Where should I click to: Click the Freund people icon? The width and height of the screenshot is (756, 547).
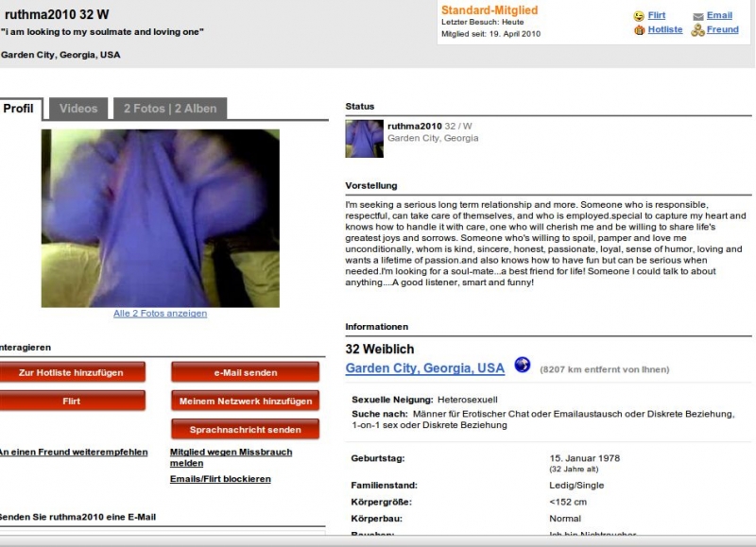[x=697, y=30]
